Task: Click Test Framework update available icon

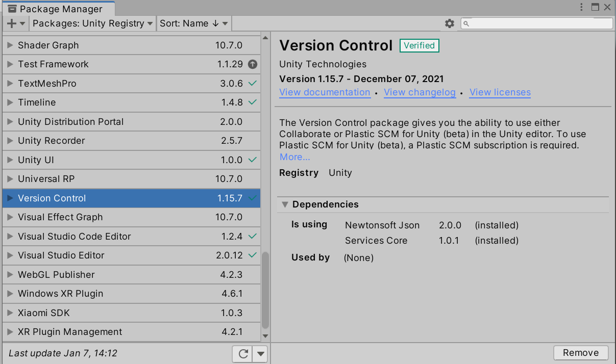Action: point(252,64)
